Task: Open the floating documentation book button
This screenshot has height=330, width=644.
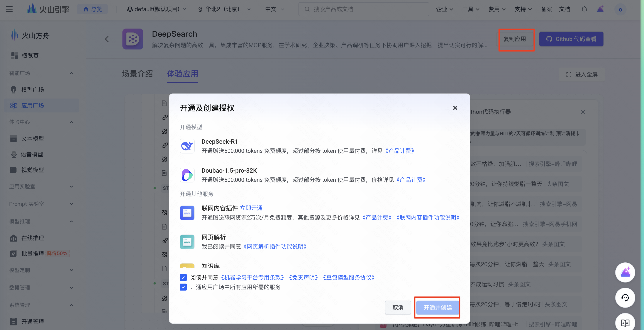Action: point(625,322)
